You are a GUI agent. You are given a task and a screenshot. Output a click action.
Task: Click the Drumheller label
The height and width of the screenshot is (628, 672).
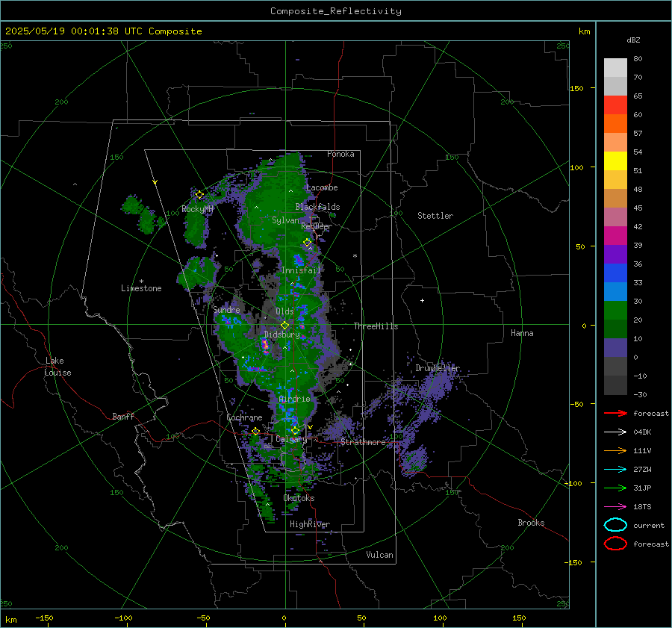[x=438, y=368]
